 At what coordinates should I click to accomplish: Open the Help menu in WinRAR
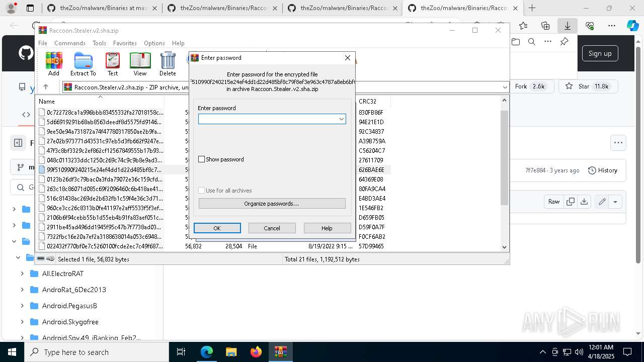[178, 43]
